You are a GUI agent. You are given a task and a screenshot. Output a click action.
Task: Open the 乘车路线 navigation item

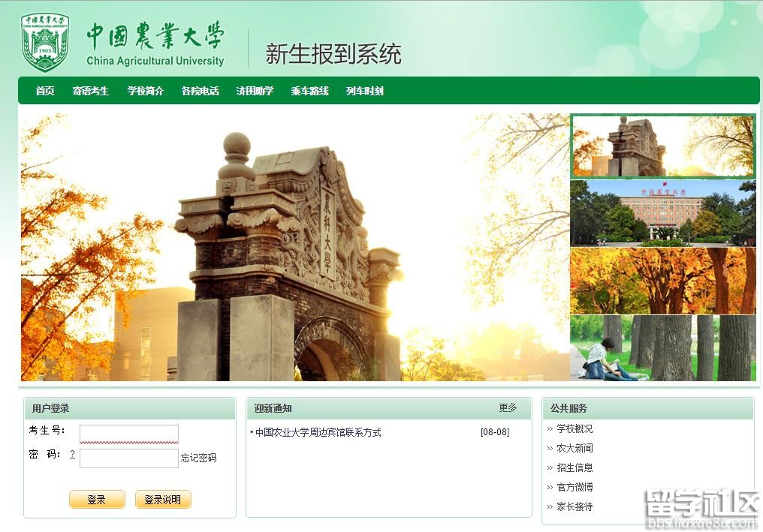(x=309, y=91)
